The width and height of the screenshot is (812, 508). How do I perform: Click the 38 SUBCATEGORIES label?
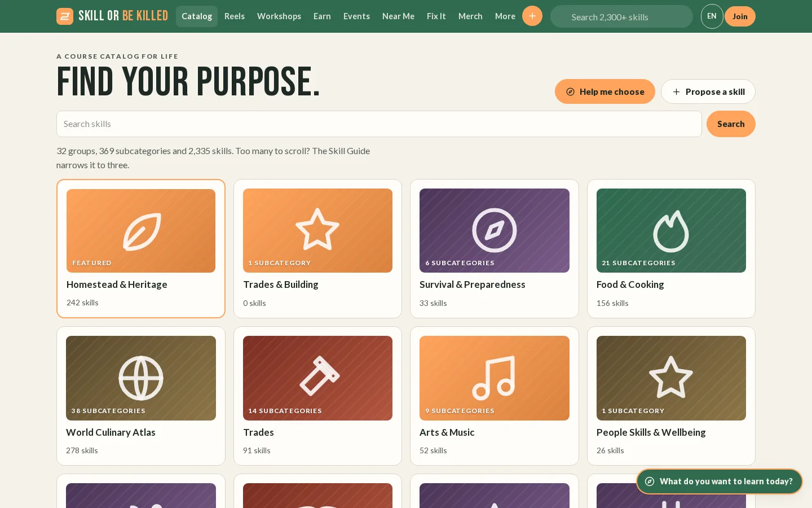point(108,411)
